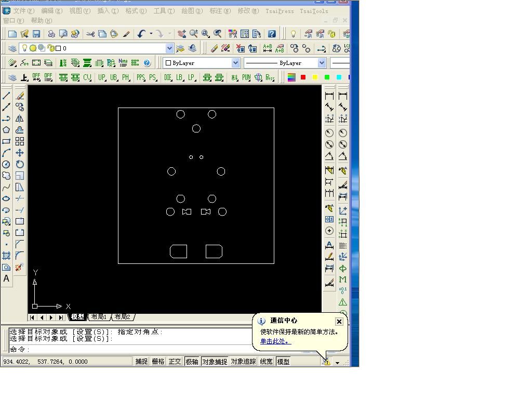
Task: Open the Layer Properties Manager icon
Action: pyautogui.click(x=12, y=48)
